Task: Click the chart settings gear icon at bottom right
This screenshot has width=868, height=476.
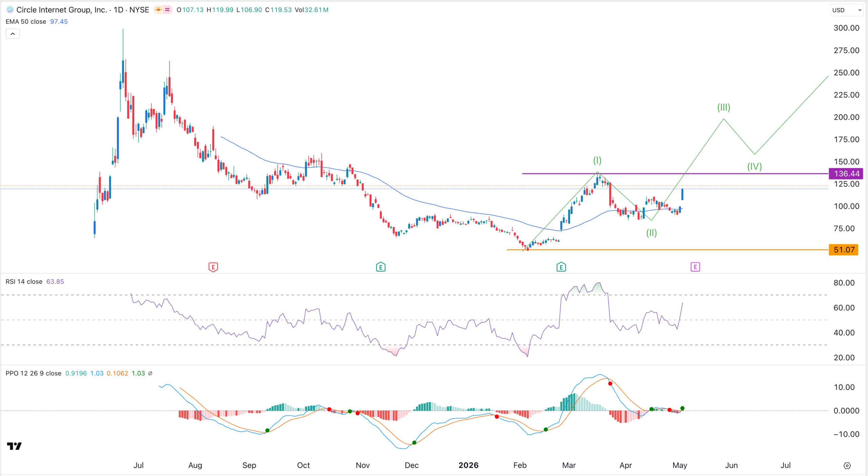Action: tap(847, 465)
